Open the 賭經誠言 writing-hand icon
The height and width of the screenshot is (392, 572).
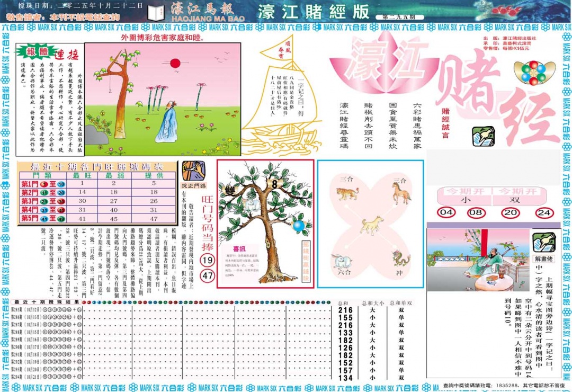(483, 136)
